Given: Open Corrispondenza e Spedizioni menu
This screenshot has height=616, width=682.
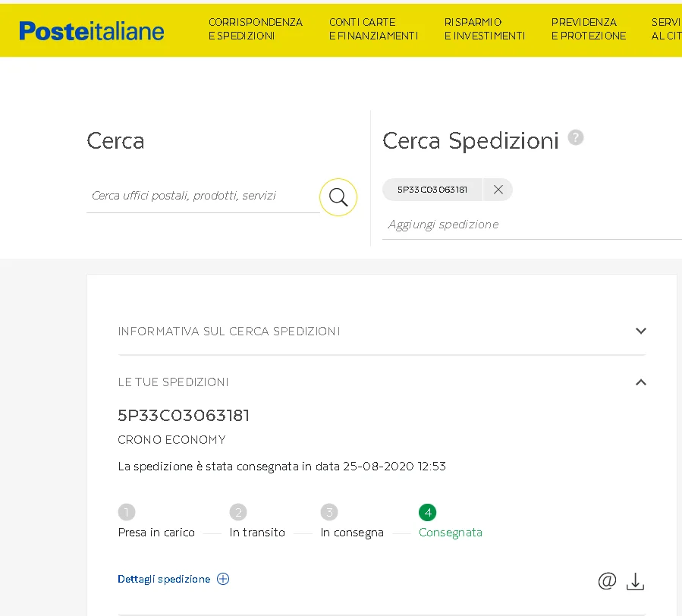Looking at the screenshot, I should coord(255,29).
